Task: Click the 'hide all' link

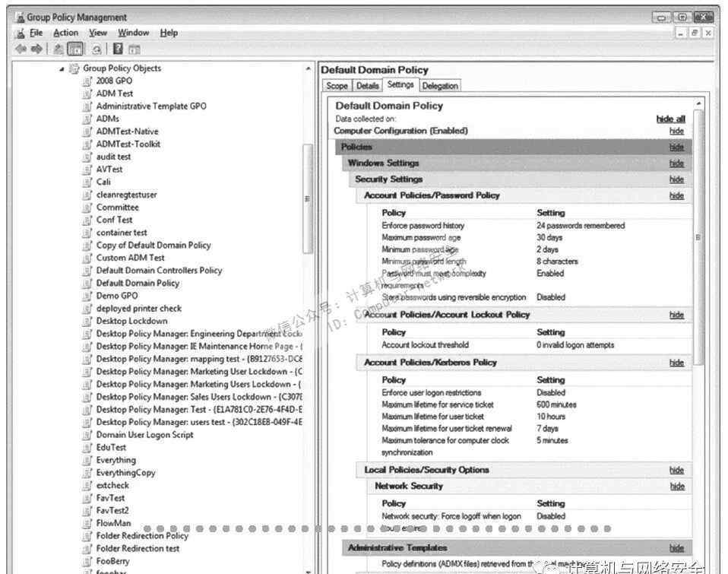Action: click(x=670, y=119)
